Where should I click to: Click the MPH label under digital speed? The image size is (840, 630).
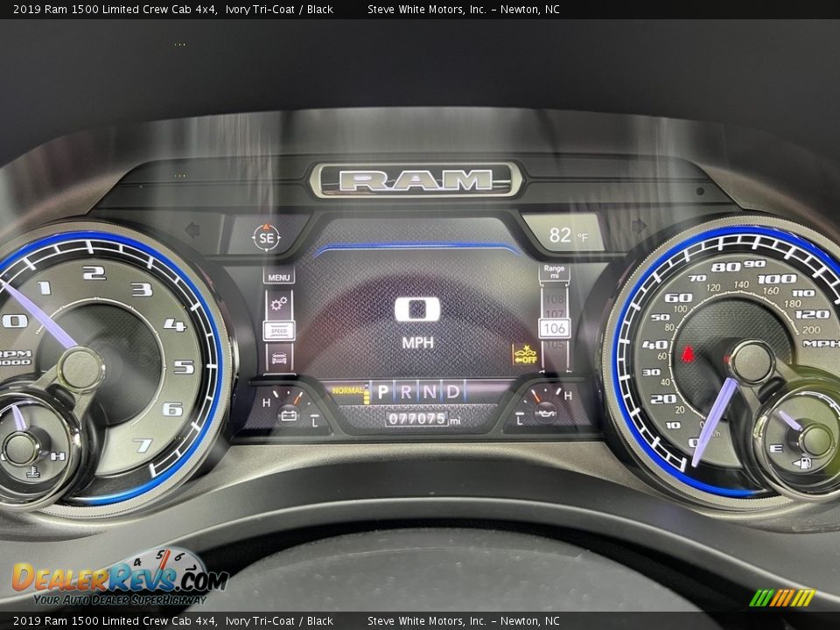(x=418, y=343)
